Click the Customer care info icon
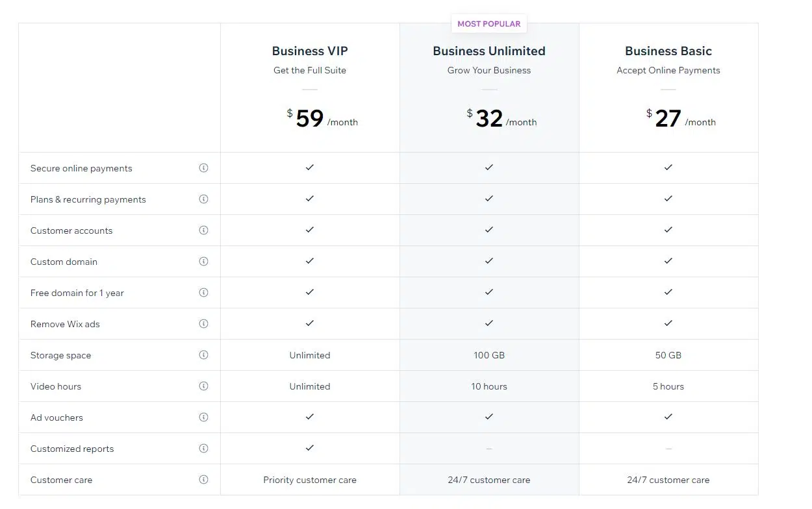Image resolution: width=812 pixels, height=509 pixels. [x=203, y=480]
